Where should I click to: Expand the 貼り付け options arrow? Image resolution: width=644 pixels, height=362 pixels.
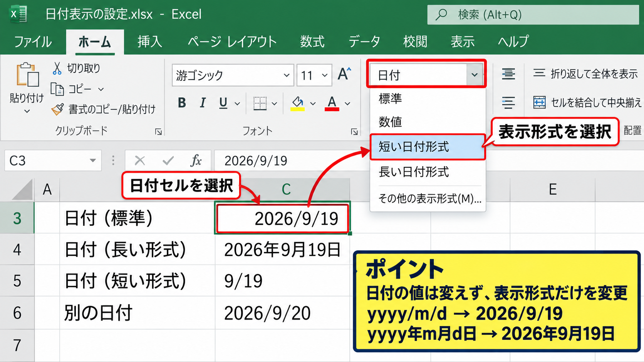(x=27, y=111)
